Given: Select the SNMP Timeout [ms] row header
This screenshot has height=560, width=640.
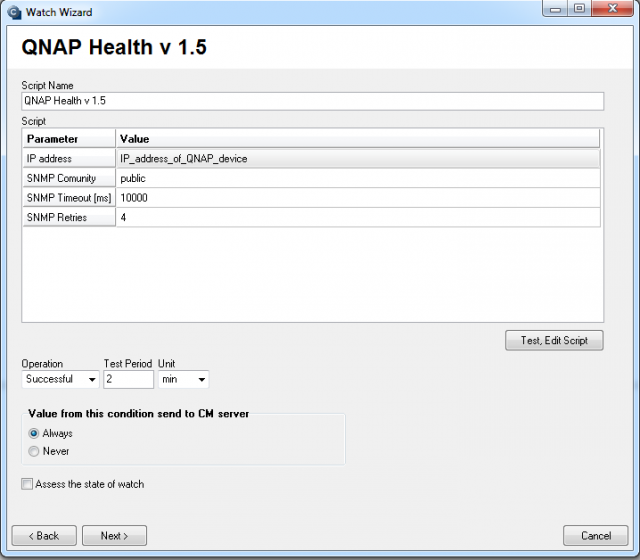Looking at the screenshot, I should point(69,198).
